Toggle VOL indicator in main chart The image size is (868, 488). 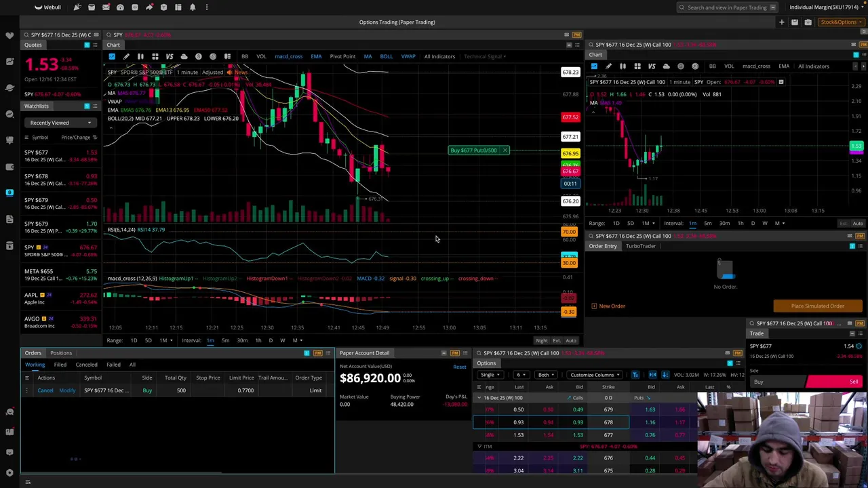tap(261, 56)
